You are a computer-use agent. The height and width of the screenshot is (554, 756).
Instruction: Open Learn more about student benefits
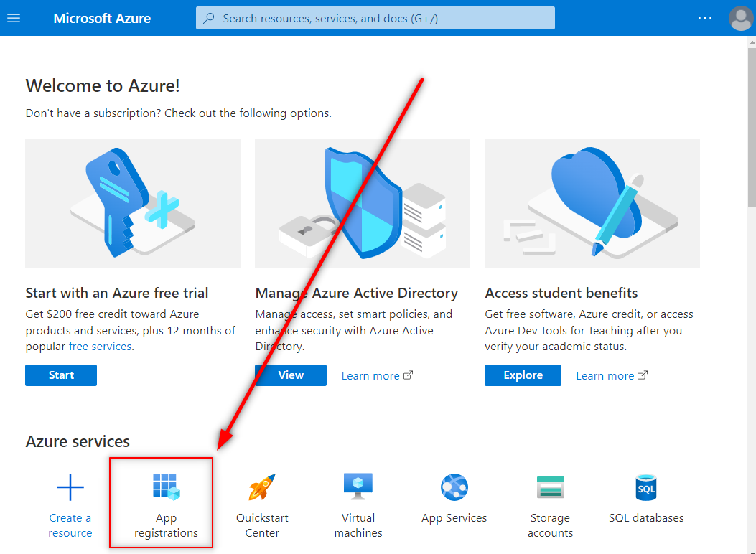[606, 375]
